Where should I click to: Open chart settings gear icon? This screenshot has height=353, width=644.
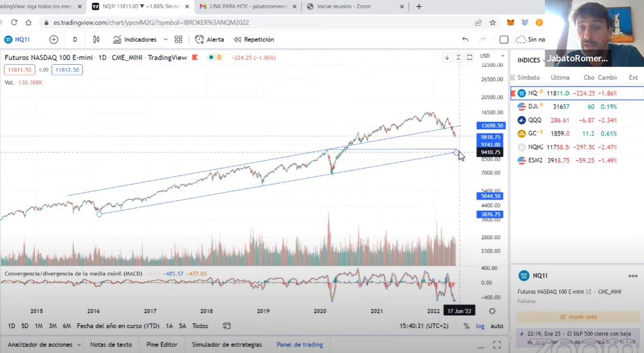pos(492,311)
